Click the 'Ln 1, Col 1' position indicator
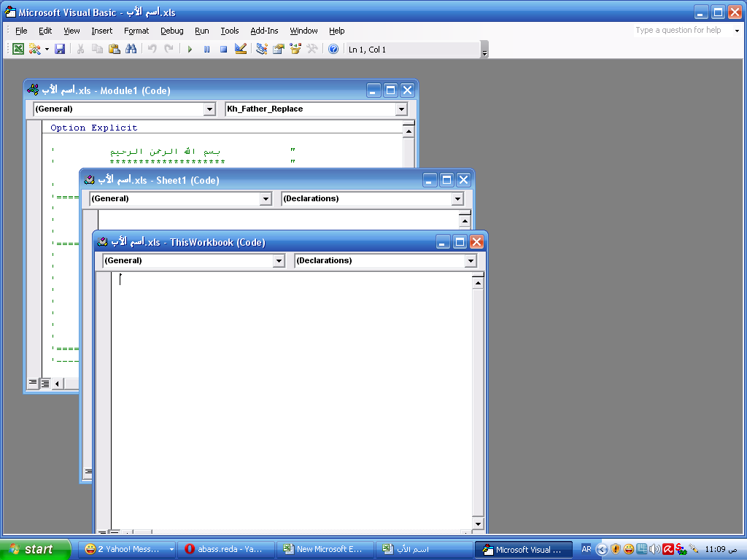 click(367, 50)
